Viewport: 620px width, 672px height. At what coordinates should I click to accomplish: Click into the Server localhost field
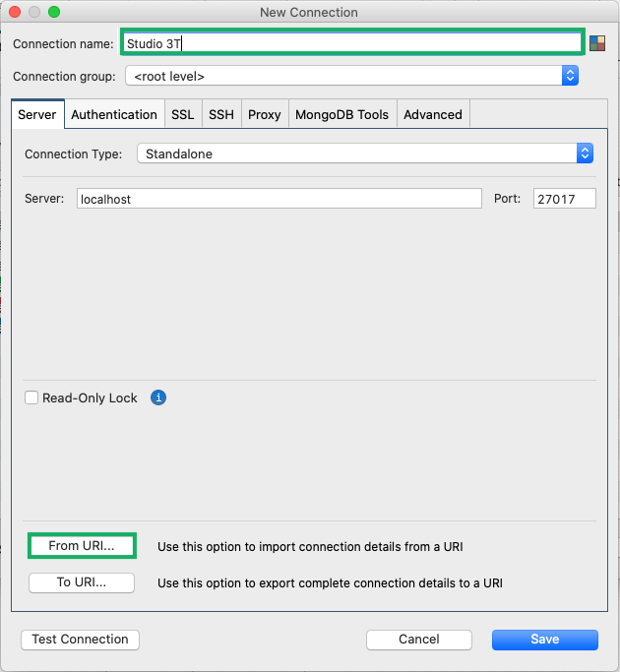[279, 199]
